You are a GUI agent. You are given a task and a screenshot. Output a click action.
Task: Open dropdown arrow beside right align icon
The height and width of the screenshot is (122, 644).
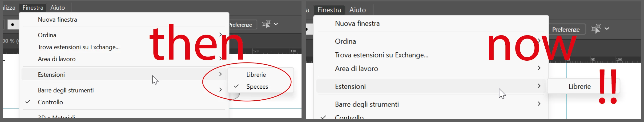tap(607, 28)
